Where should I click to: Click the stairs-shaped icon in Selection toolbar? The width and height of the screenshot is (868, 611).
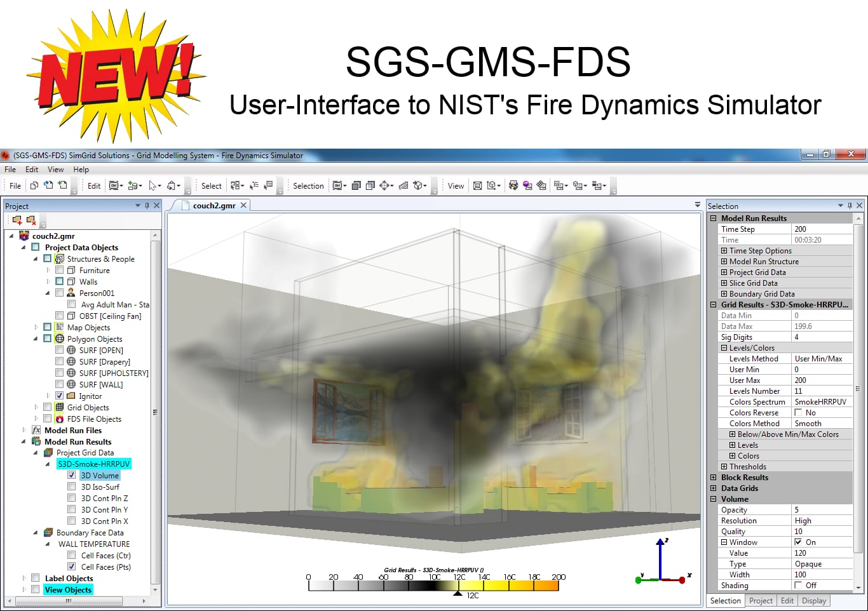(x=403, y=185)
